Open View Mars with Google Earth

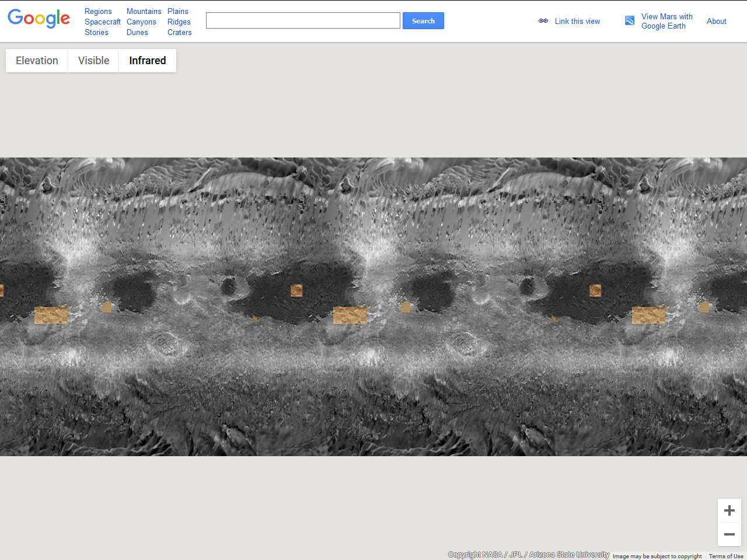pyautogui.click(x=667, y=21)
